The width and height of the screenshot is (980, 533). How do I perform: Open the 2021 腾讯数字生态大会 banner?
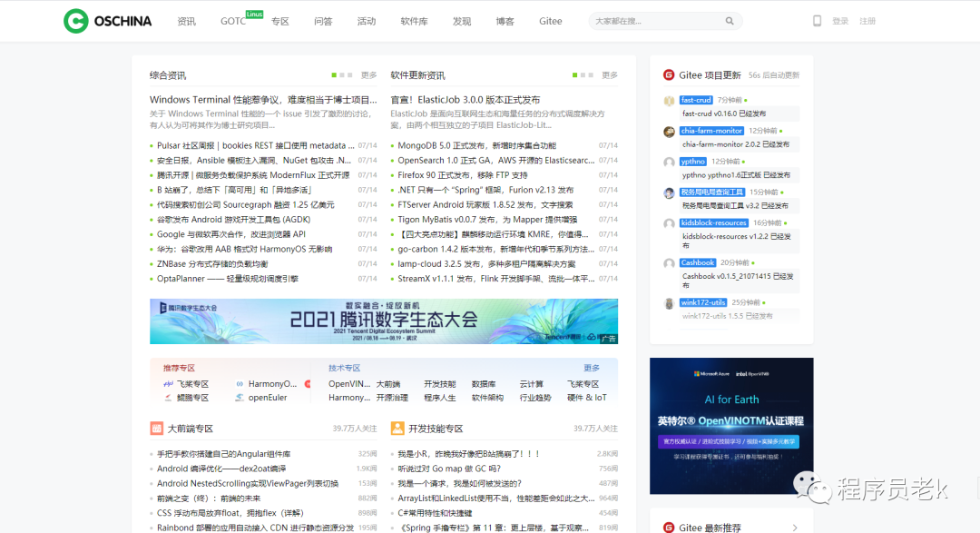[384, 321]
